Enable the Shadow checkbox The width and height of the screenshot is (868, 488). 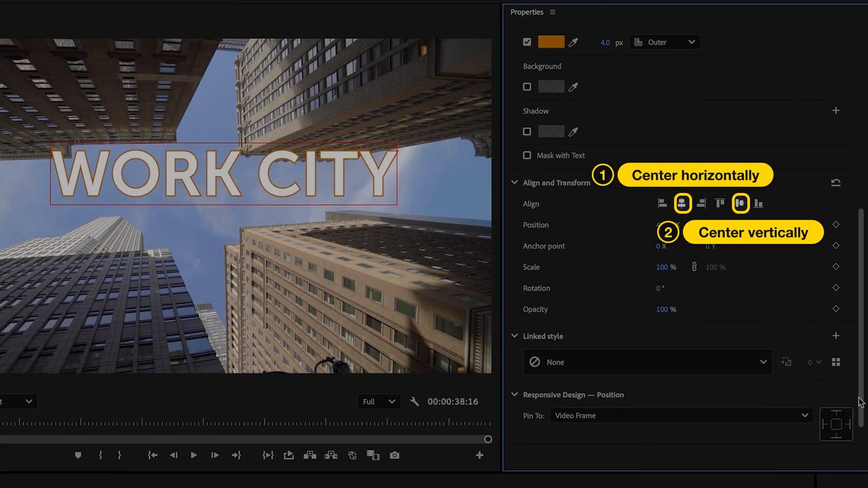[527, 131]
